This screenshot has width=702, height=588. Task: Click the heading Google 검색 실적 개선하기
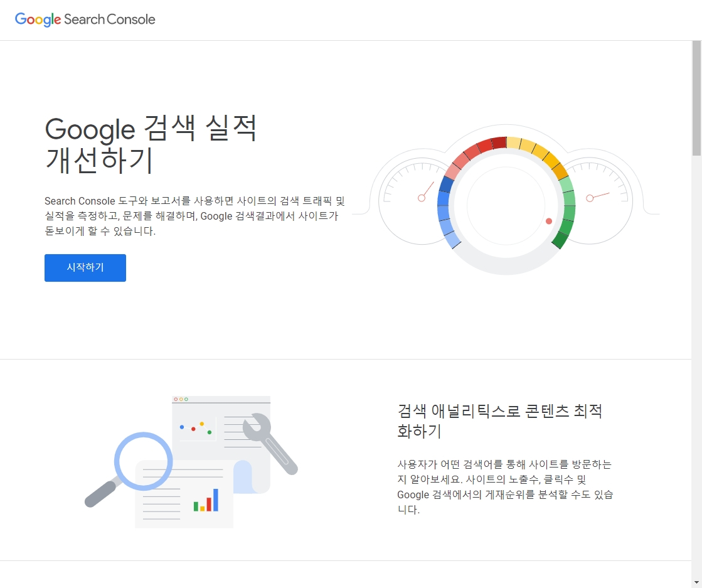pos(151,144)
